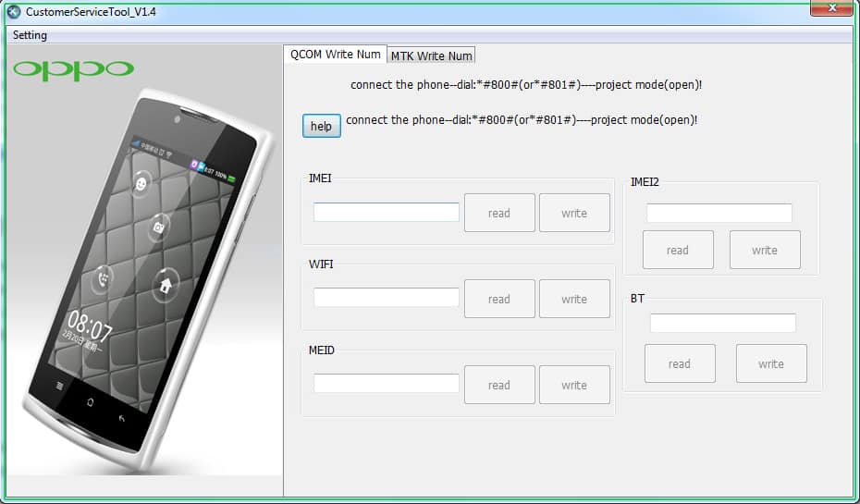Click write in the WIFI group
Viewport: 860px width, 504px height.
coord(574,299)
